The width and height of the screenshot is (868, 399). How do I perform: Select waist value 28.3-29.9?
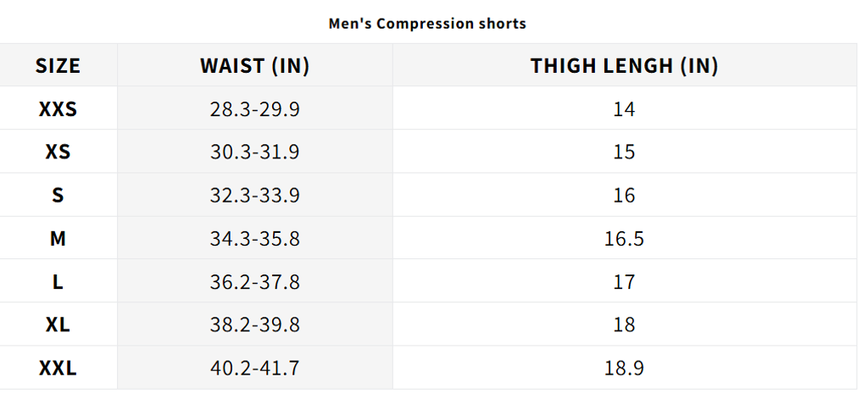tap(255, 109)
